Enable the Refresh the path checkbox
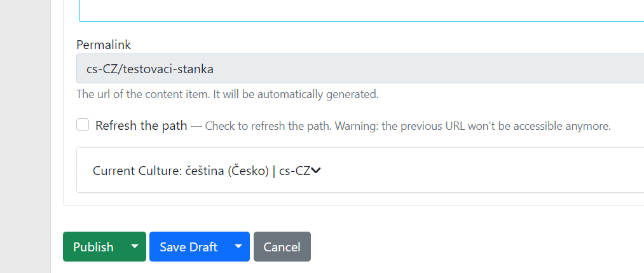Screen dimensions: 644x273 (x=83, y=125)
